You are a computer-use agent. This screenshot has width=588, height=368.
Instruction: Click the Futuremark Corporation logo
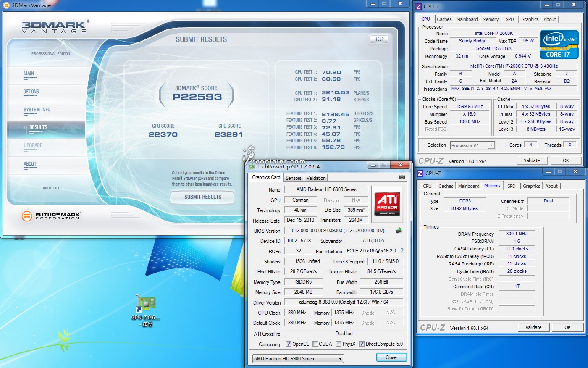point(51,216)
